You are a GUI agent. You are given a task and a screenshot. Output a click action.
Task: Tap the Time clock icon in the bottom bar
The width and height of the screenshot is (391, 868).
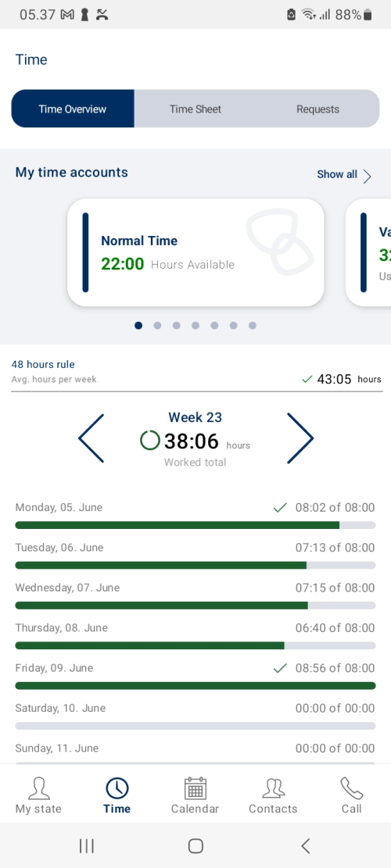point(117,788)
